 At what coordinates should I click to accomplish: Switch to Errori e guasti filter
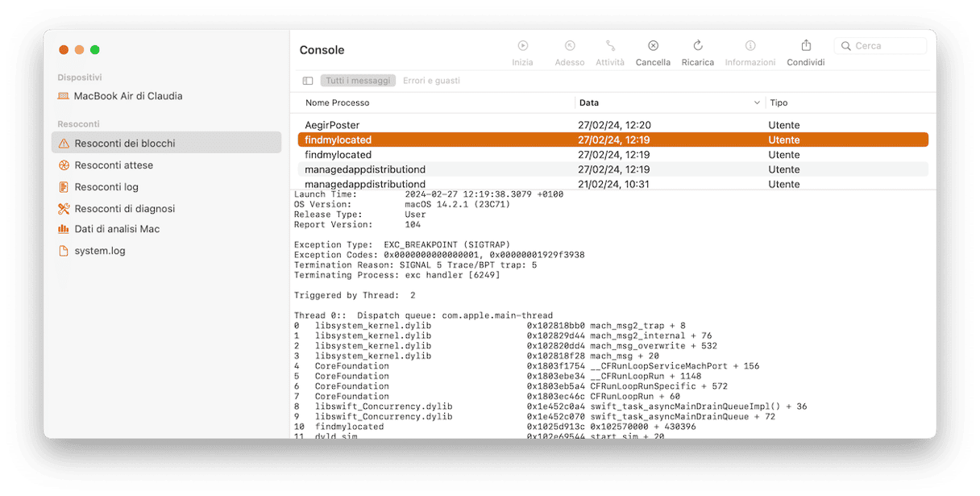click(432, 81)
